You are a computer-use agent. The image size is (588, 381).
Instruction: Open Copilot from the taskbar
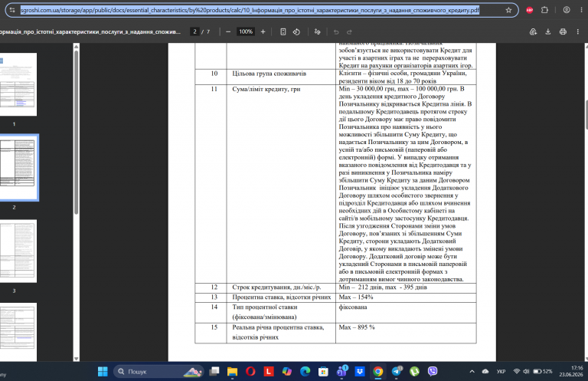click(287, 372)
